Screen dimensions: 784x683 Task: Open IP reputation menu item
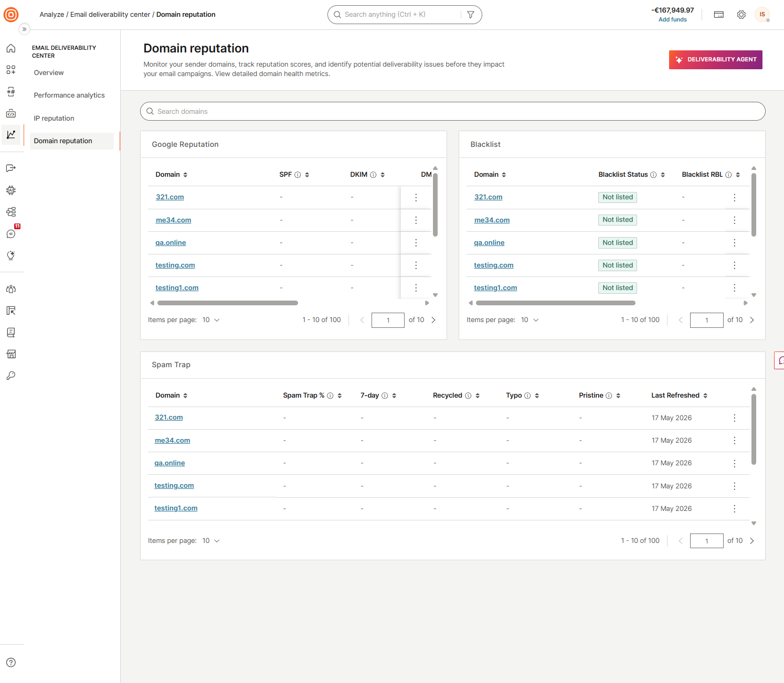(x=54, y=119)
